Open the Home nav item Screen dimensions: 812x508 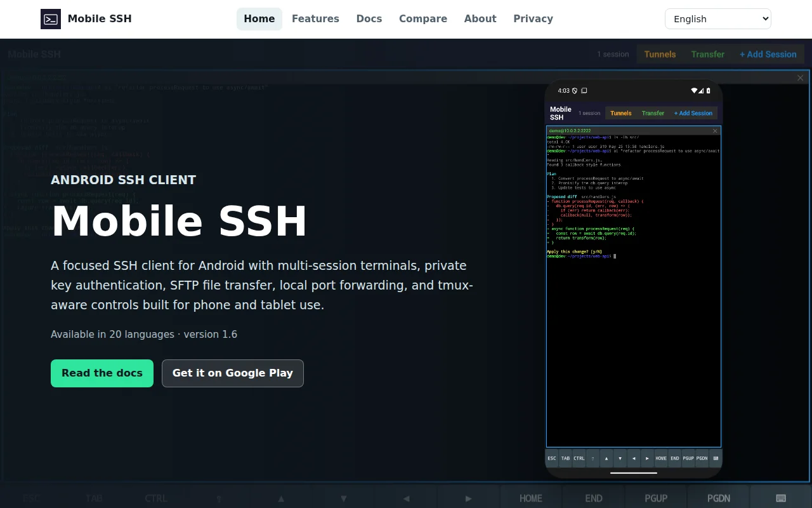point(259,19)
